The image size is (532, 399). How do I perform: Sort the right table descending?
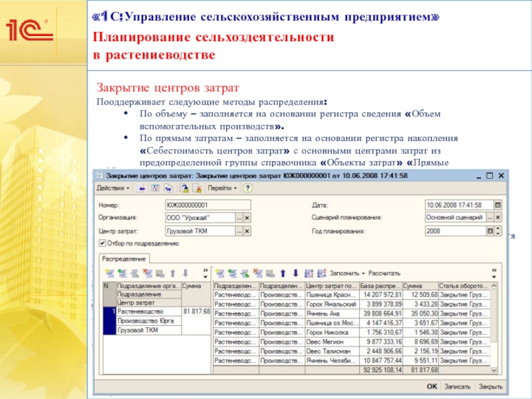[x=321, y=273]
